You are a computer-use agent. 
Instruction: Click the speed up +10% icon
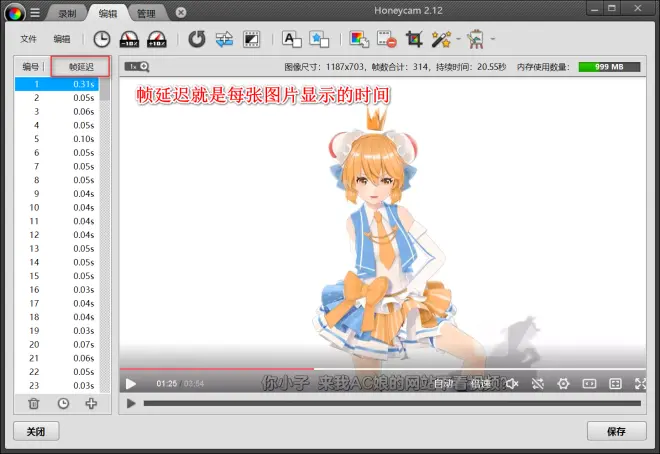click(157, 39)
